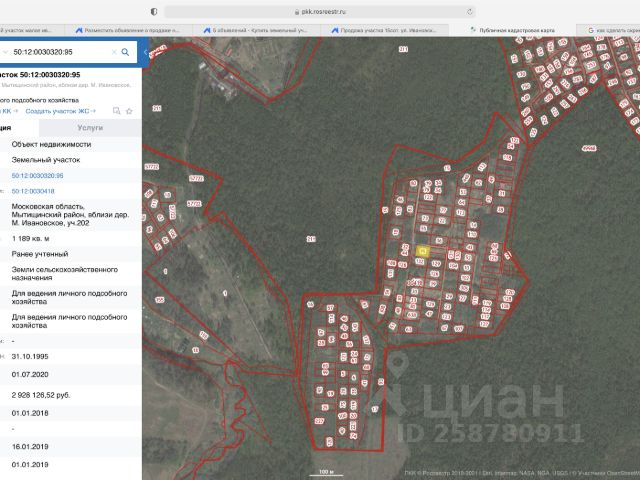The width and height of the screenshot is (640, 480).
Task: Open the blue 50:12:0030320:95 link in the details list
Action: click(38, 176)
